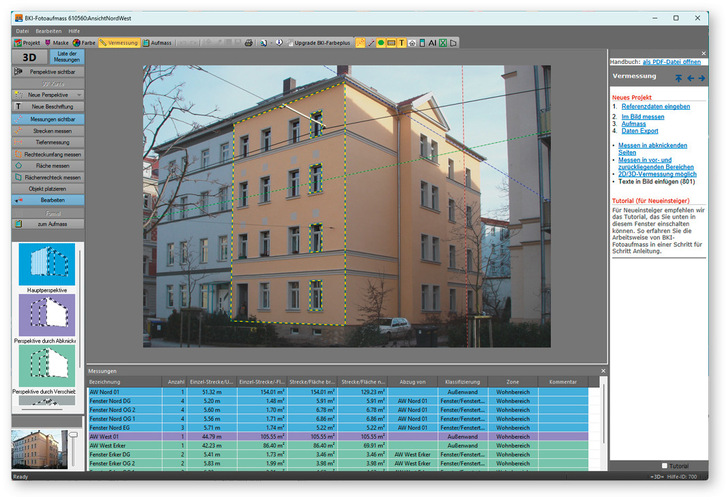728x500 pixels.
Task: Enable the Tutorial checkbox
Action: 664,465
